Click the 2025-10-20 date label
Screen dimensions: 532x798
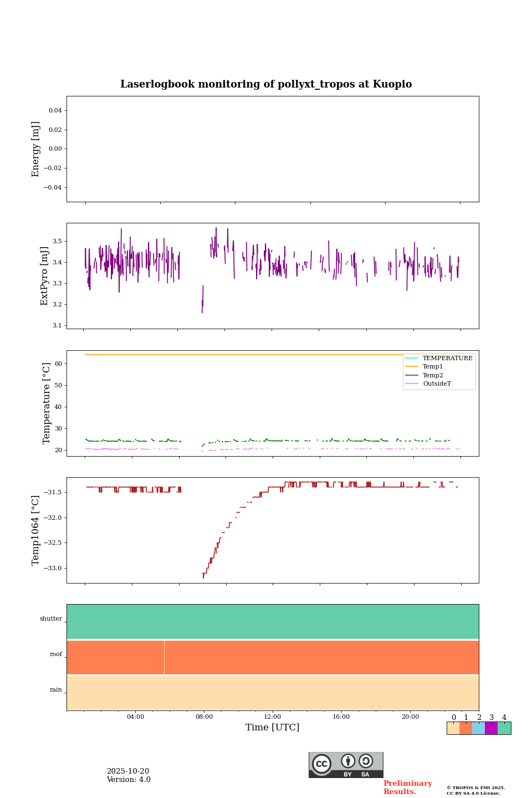pos(128,771)
